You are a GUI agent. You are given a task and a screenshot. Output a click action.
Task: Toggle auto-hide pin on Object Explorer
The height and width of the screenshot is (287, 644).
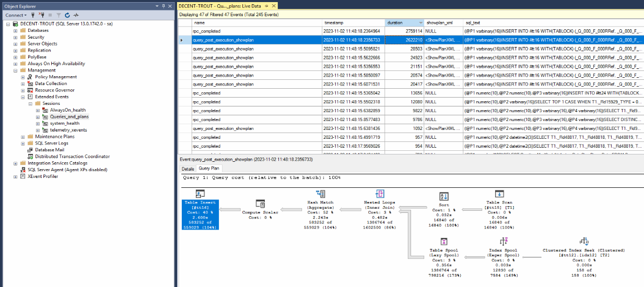(163, 6)
